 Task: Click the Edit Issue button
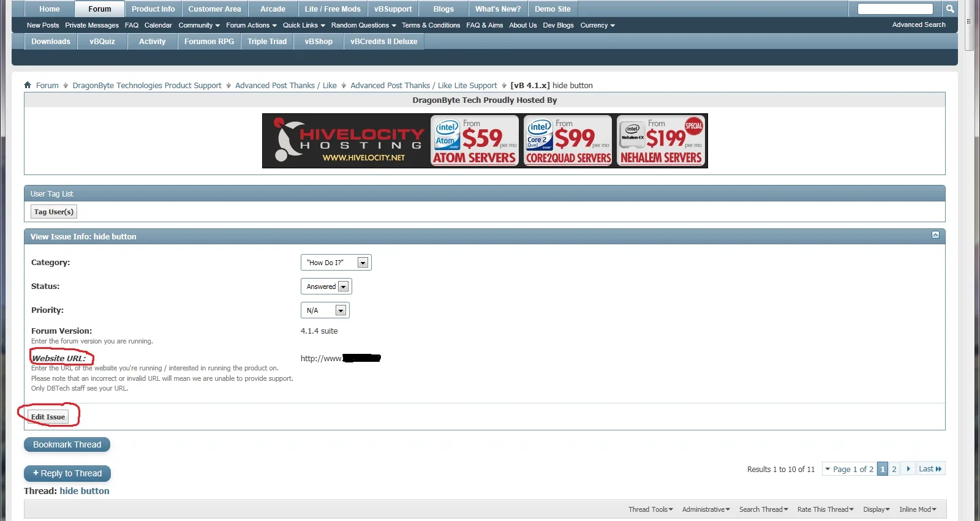48,417
